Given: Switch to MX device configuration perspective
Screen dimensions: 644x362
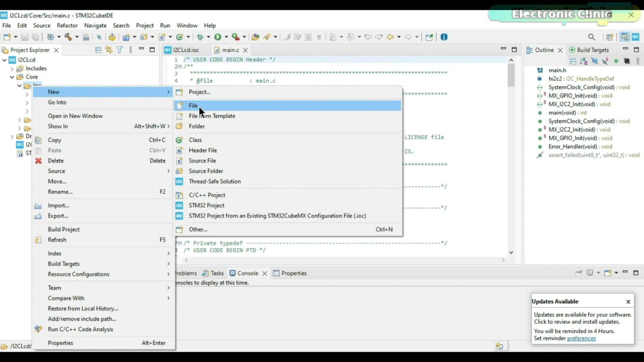Looking at the screenshot, I should [x=635, y=37].
